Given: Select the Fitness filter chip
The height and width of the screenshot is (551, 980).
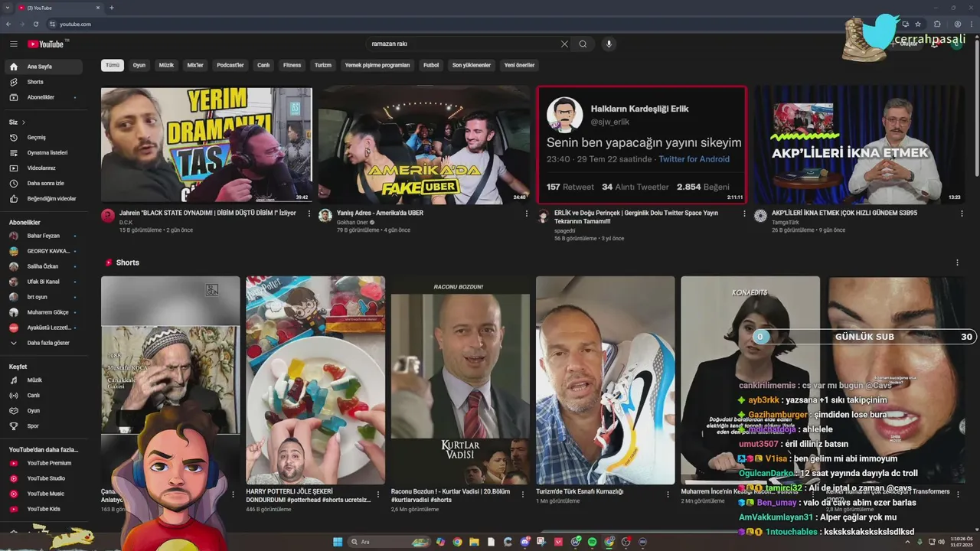Looking at the screenshot, I should tap(292, 65).
